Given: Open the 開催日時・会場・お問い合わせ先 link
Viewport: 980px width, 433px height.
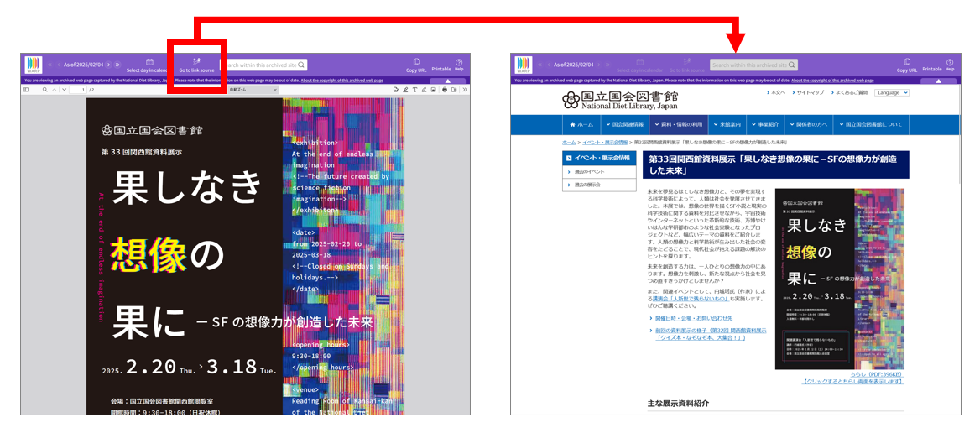Looking at the screenshot, I should (694, 318).
